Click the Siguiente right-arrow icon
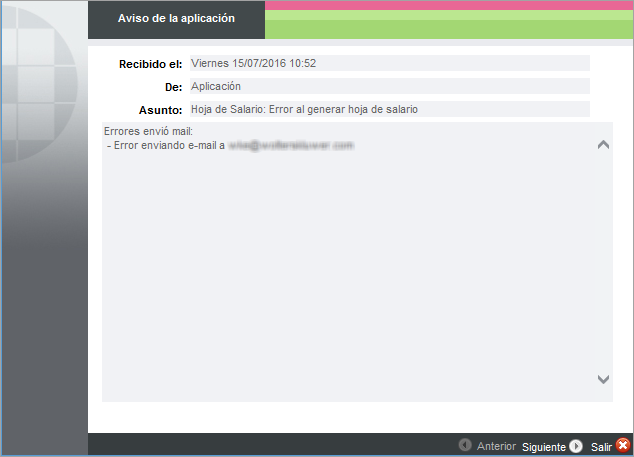The height and width of the screenshot is (457, 634). (x=576, y=446)
